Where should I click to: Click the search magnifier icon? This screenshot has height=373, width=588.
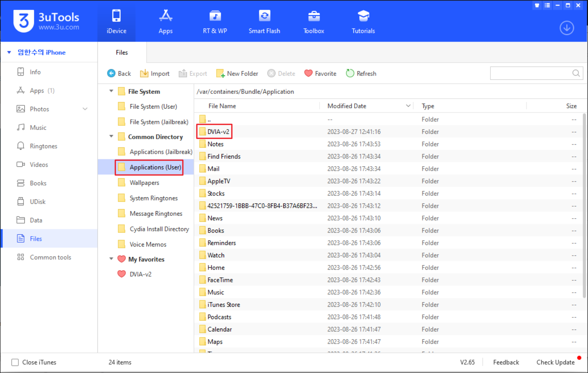click(576, 73)
